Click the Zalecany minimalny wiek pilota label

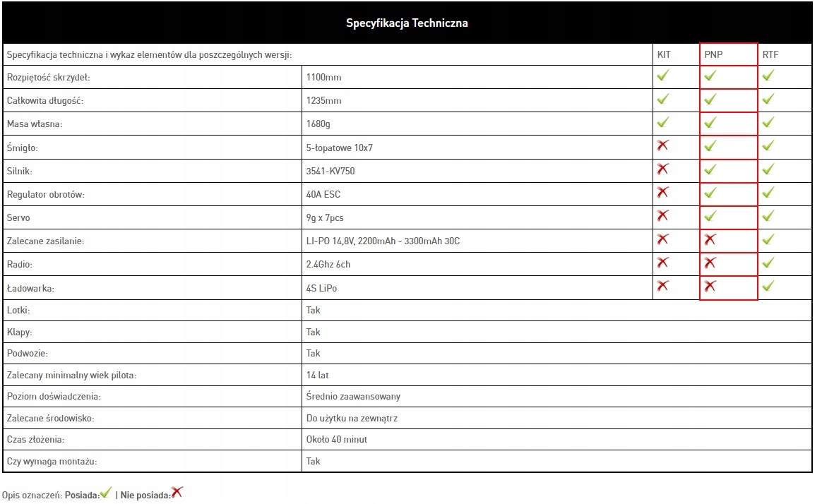[71, 375]
